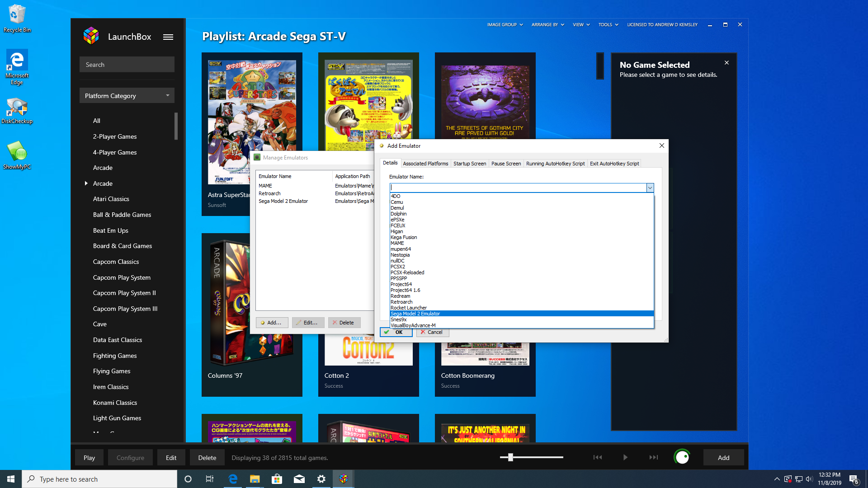Cancel the Add Emulator dialog
Screen dimensions: 868x488
coord(432,332)
